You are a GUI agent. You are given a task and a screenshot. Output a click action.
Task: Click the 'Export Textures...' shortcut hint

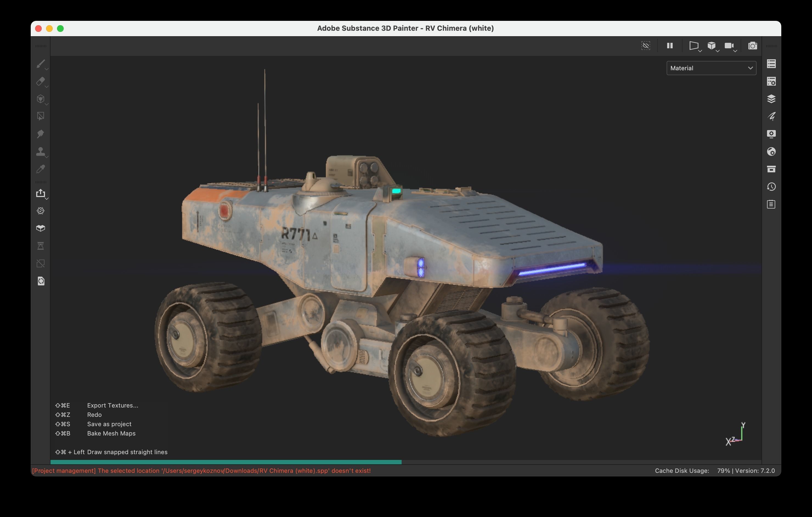point(113,405)
